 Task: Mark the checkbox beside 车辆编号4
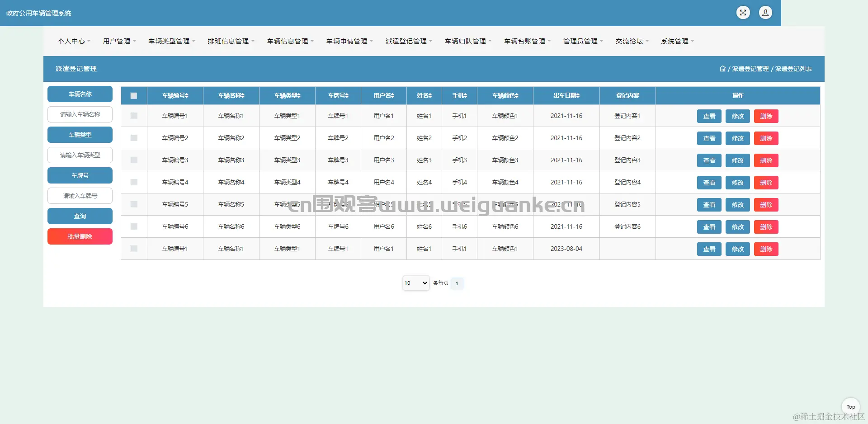click(x=134, y=182)
